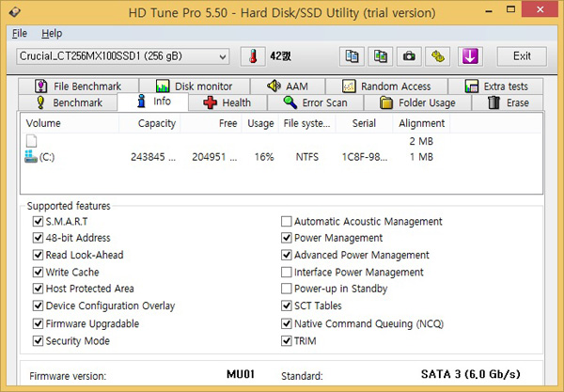This screenshot has width=564, height=392.
Task: Click the Volume column header
Action: point(70,123)
